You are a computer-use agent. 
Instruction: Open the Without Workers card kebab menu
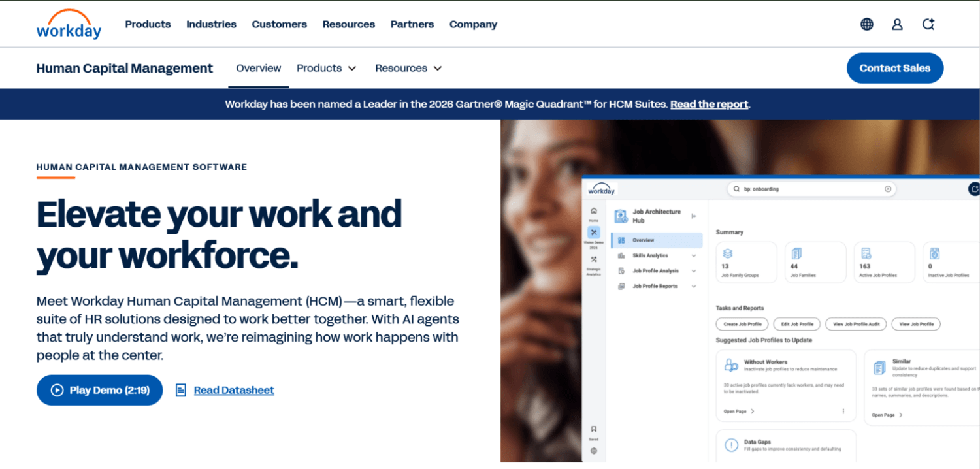coord(843,412)
